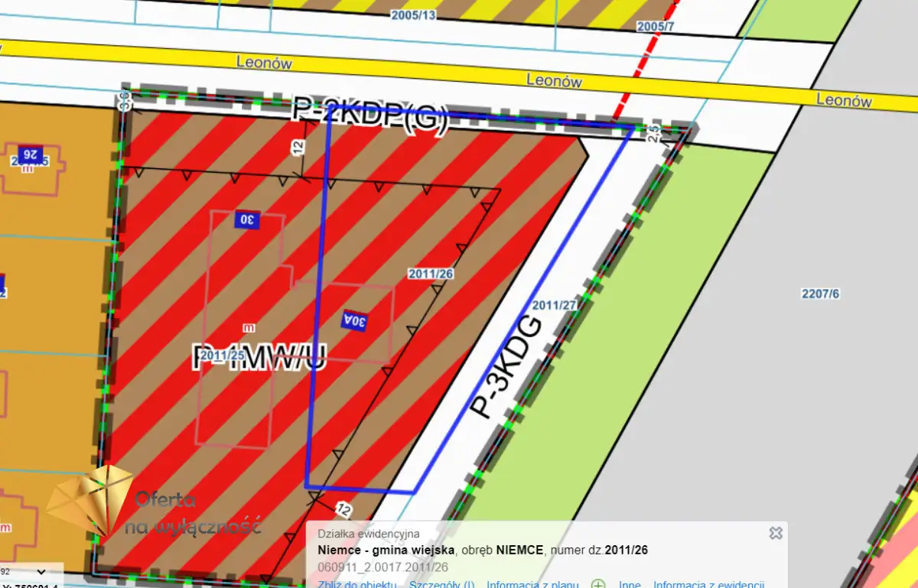Show Informacja z planu for parcel
Image resolution: width=918 pixels, height=588 pixels.
[530, 585]
